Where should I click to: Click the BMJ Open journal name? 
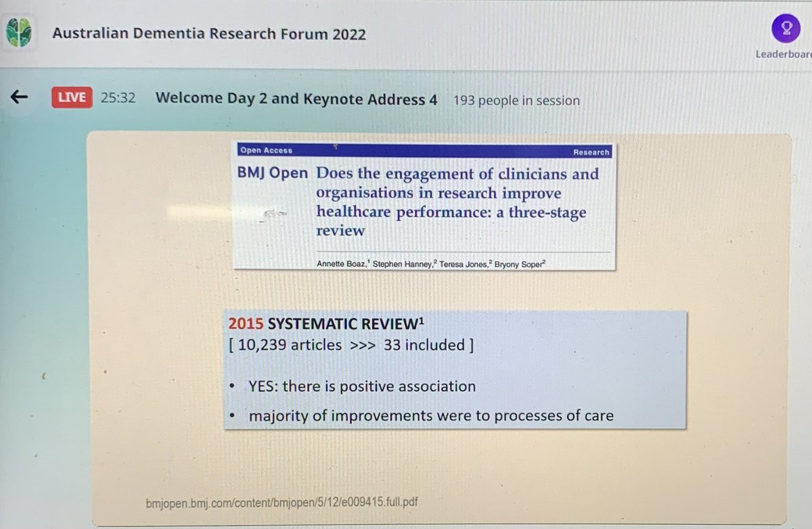point(272,174)
